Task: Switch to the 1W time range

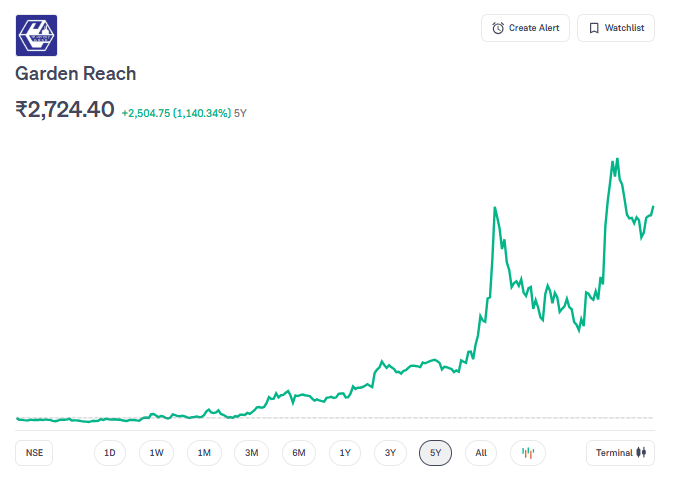Action: click(x=157, y=453)
